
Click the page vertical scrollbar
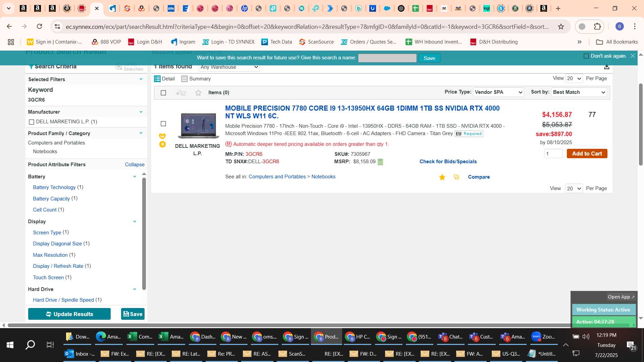point(641,124)
